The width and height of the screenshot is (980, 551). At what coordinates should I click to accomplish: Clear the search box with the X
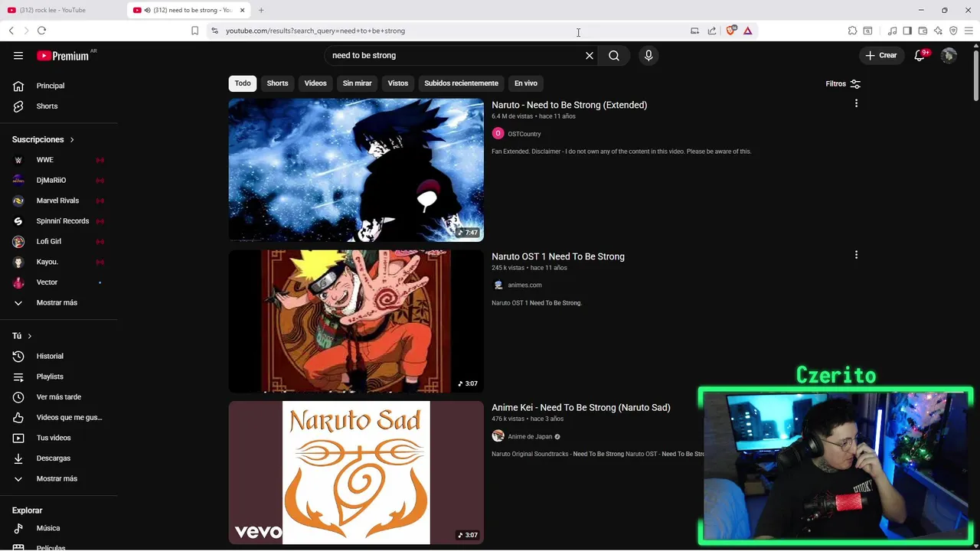[x=590, y=56]
